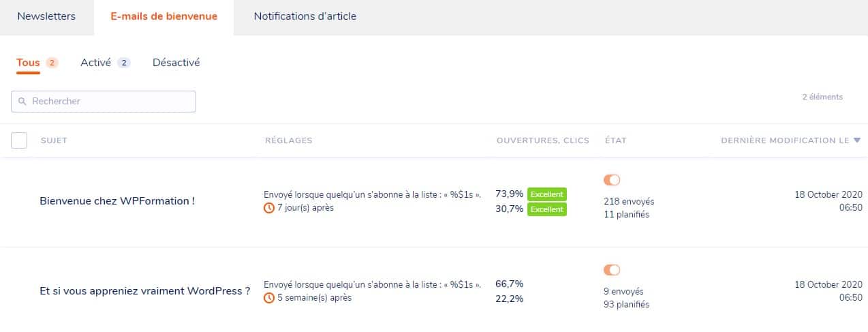Toggle the Bienvenue chez WPFormation email status

tap(612, 180)
